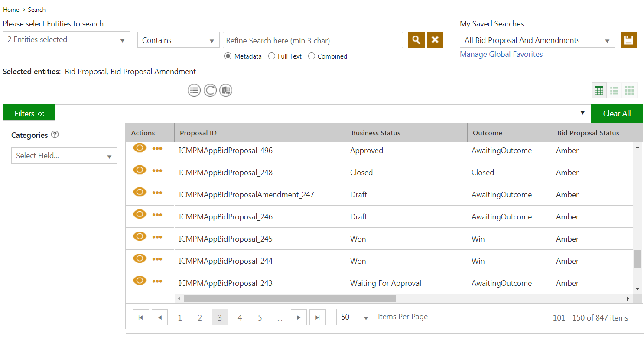Viewport: 644px width, 337px height.
Task: Open the three-dot actions menu for ICMPMAppBidProposal_245
Action: (157, 237)
